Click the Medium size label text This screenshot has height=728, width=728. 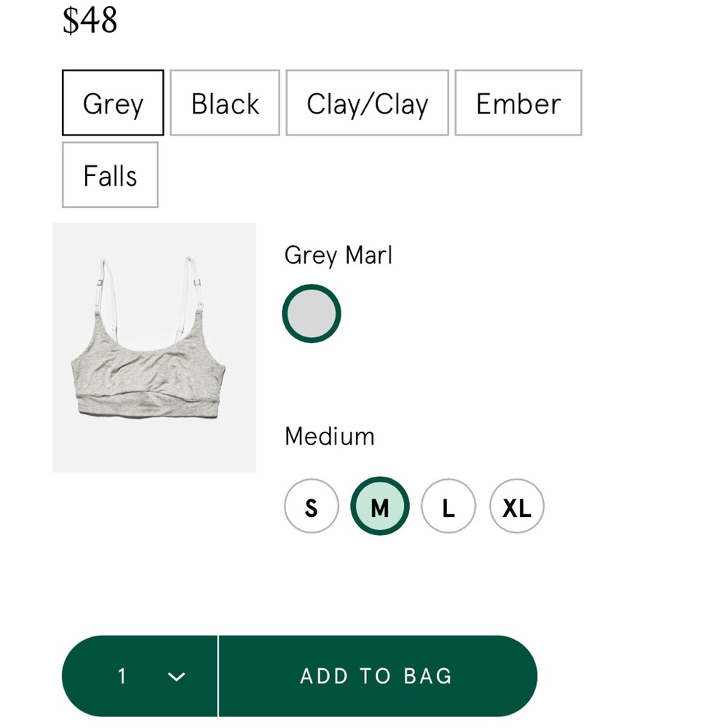(329, 436)
